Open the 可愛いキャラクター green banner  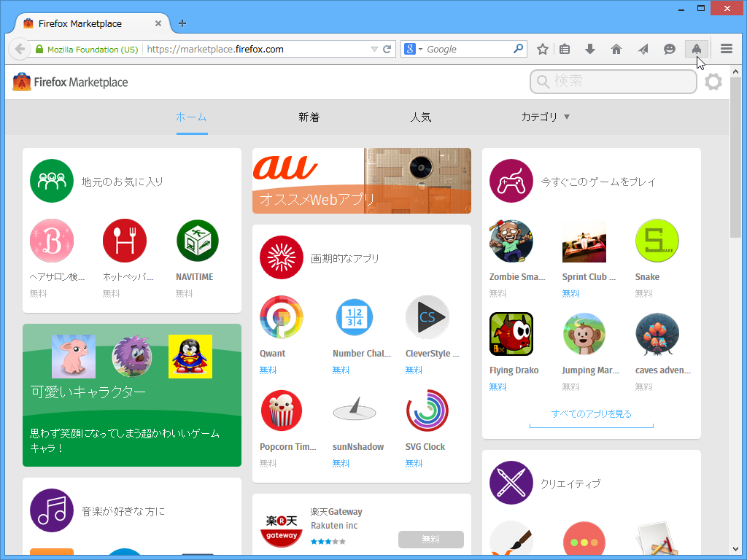coord(132,394)
